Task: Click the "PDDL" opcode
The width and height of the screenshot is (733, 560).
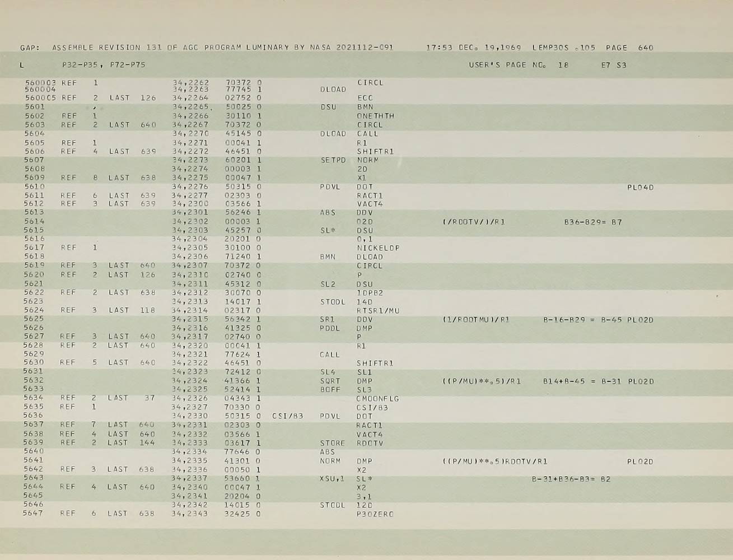Action: (330, 329)
